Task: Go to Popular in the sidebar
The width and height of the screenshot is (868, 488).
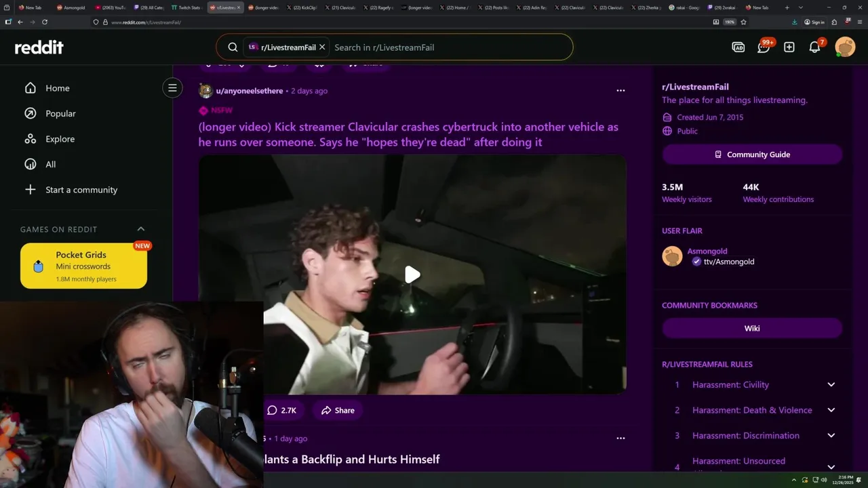Action: [x=60, y=113]
